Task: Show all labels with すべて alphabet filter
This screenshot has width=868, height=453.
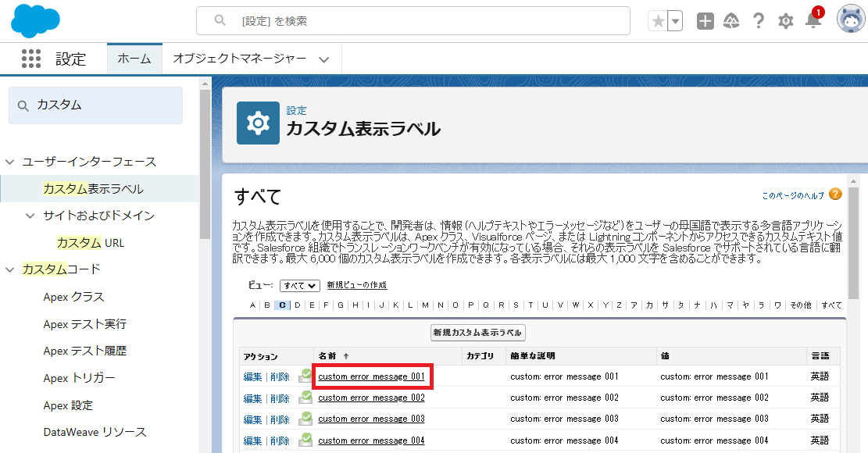Action: [831, 305]
